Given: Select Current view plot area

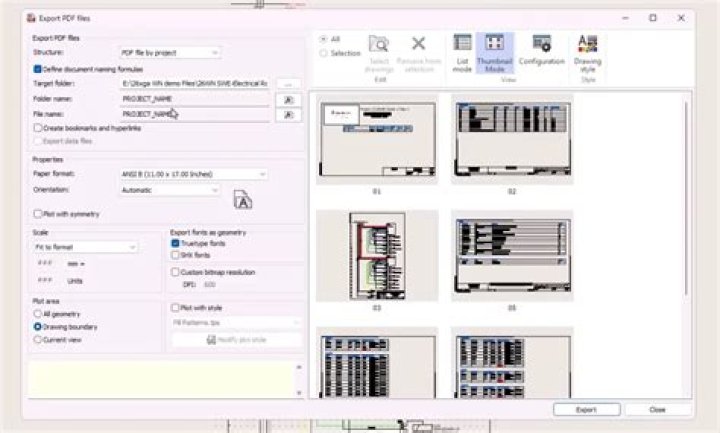Looking at the screenshot, I should [x=38, y=340].
